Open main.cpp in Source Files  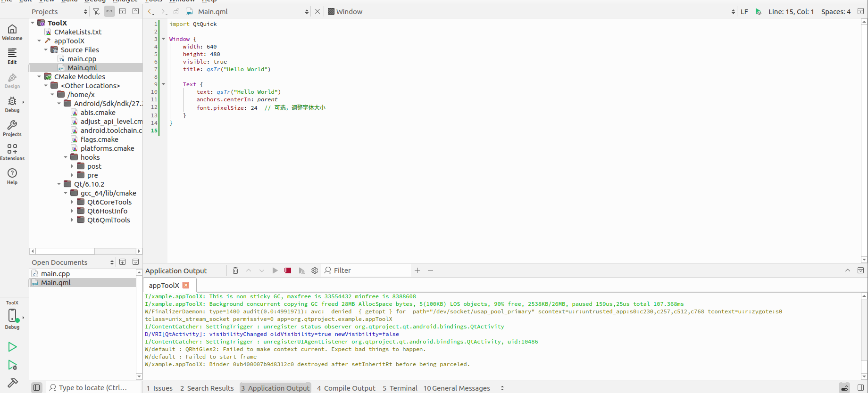82,59
